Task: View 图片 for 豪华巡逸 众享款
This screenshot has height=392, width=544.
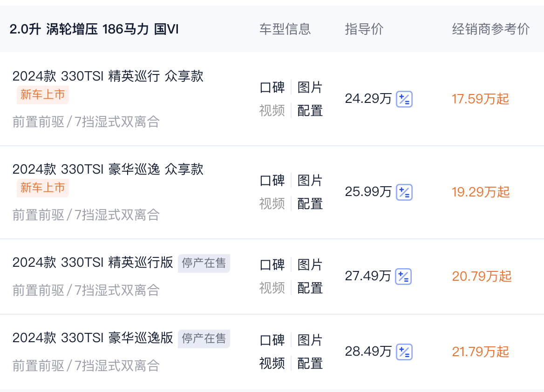Action: click(310, 181)
